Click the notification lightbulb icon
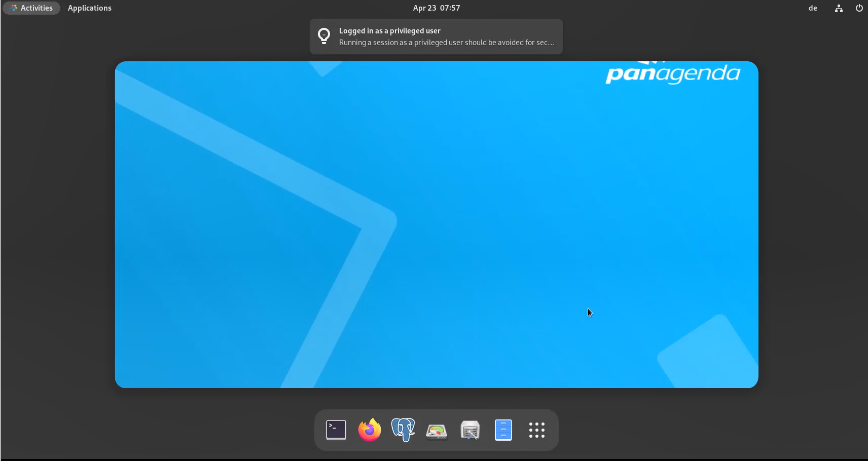This screenshot has height=461, width=868. (324, 36)
